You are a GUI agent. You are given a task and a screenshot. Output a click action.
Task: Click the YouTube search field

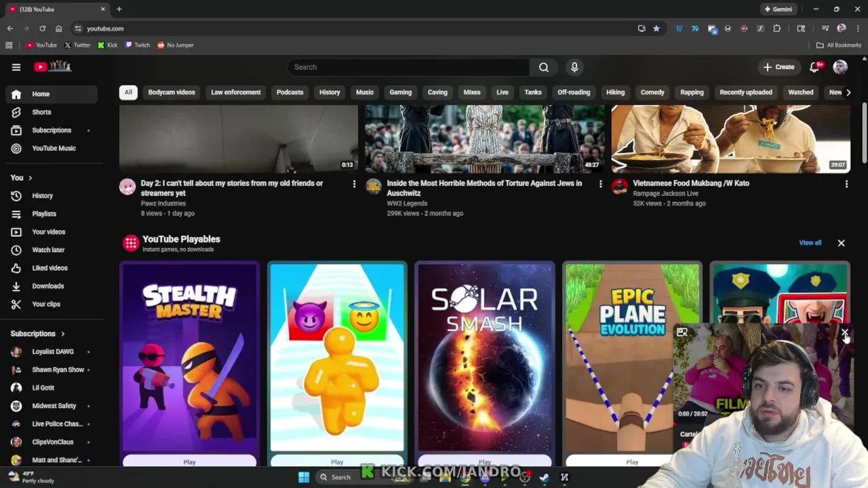(409, 67)
